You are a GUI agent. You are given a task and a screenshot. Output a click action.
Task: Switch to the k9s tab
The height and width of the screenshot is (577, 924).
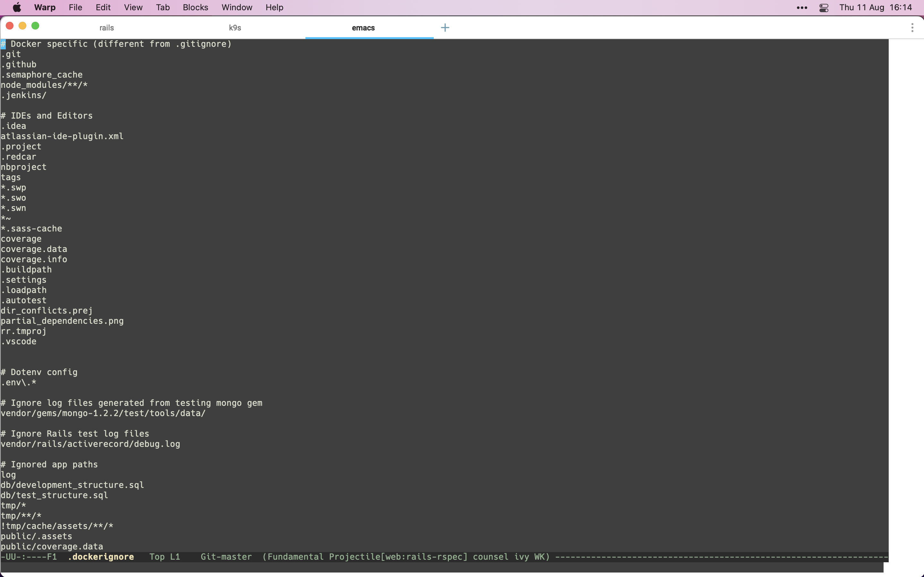[235, 28]
